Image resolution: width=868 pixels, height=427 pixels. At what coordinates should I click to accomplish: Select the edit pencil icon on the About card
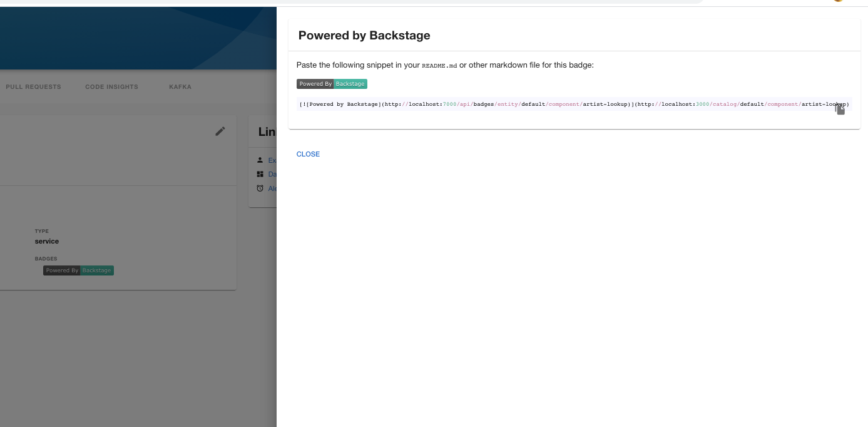click(x=220, y=131)
